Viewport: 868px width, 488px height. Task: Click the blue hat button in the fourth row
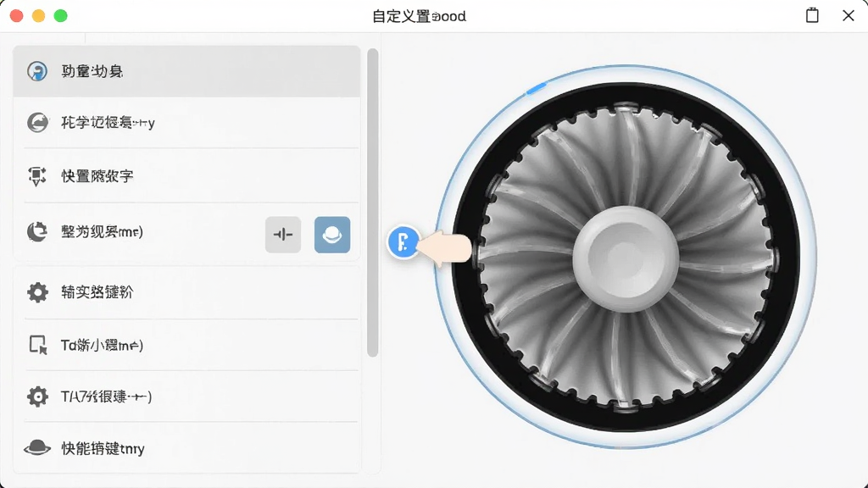(332, 235)
